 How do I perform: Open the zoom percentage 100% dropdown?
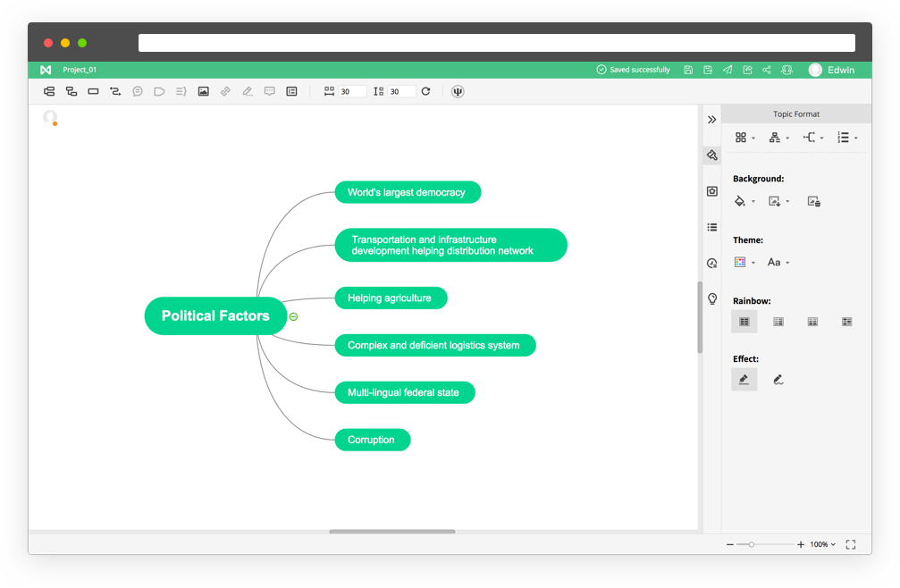[x=822, y=544]
